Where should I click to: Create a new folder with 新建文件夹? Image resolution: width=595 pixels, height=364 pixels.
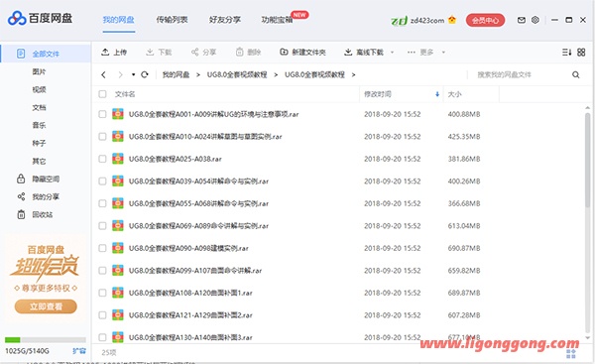tap(302, 52)
